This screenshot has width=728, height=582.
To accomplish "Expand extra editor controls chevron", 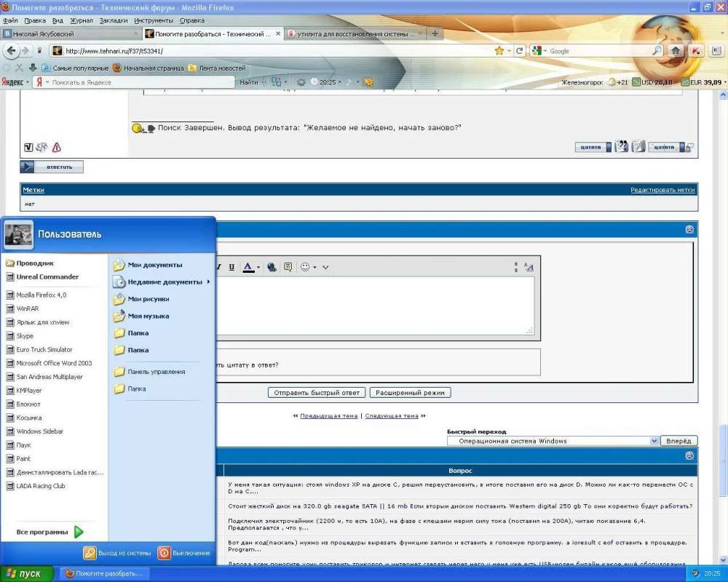I will pos(325,267).
